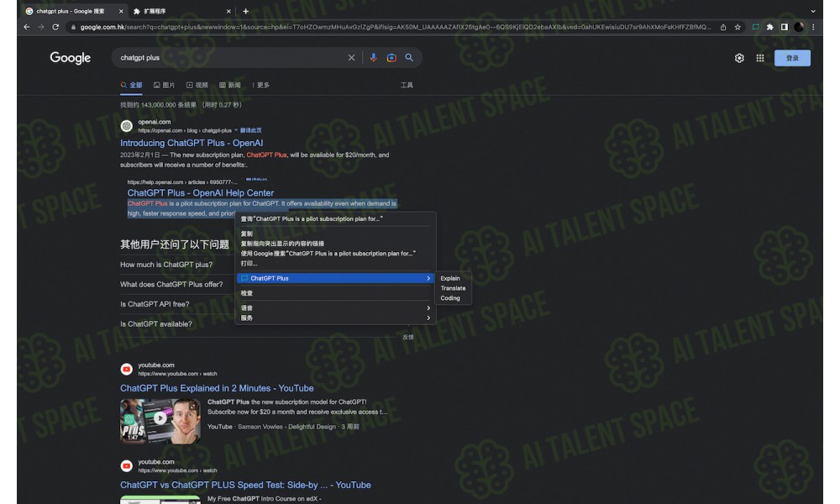This screenshot has width=840, height=504.
Task: Bookmark this page with the star icon
Action: (x=738, y=27)
